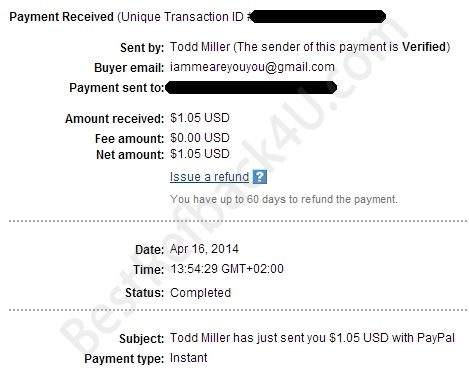Click the date Apr 16, 2014

tap(204, 249)
